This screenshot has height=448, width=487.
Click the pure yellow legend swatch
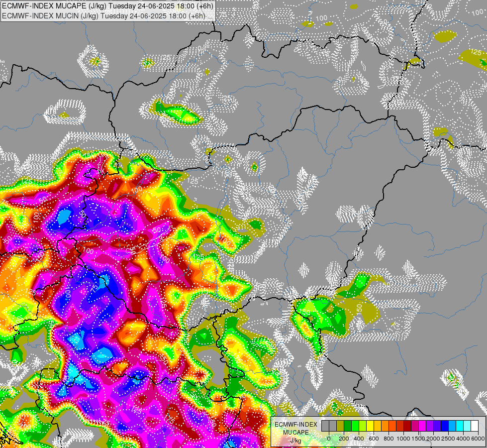tap(370, 426)
